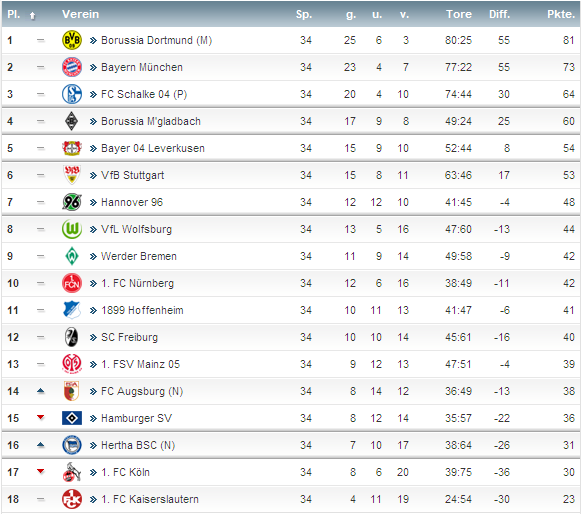581x514 pixels.
Task: Click the Tore column header
Action: point(459,14)
